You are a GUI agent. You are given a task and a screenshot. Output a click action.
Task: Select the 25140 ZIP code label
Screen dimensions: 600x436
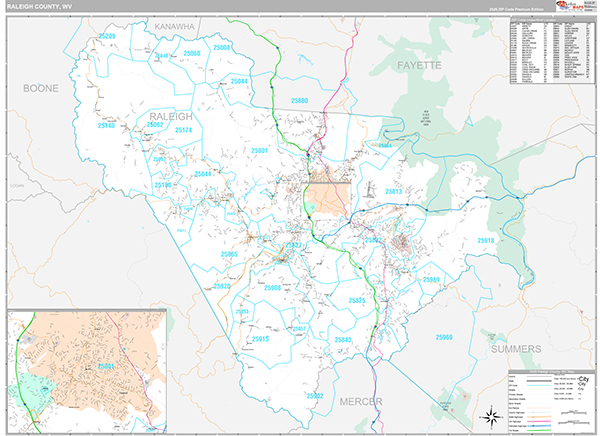coord(107,126)
